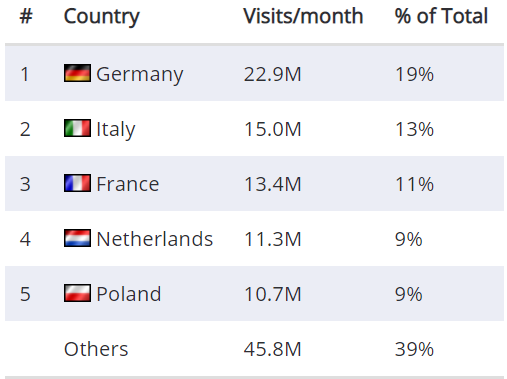The height and width of the screenshot is (379, 507).
Task: Click the France country name
Action: (x=128, y=184)
